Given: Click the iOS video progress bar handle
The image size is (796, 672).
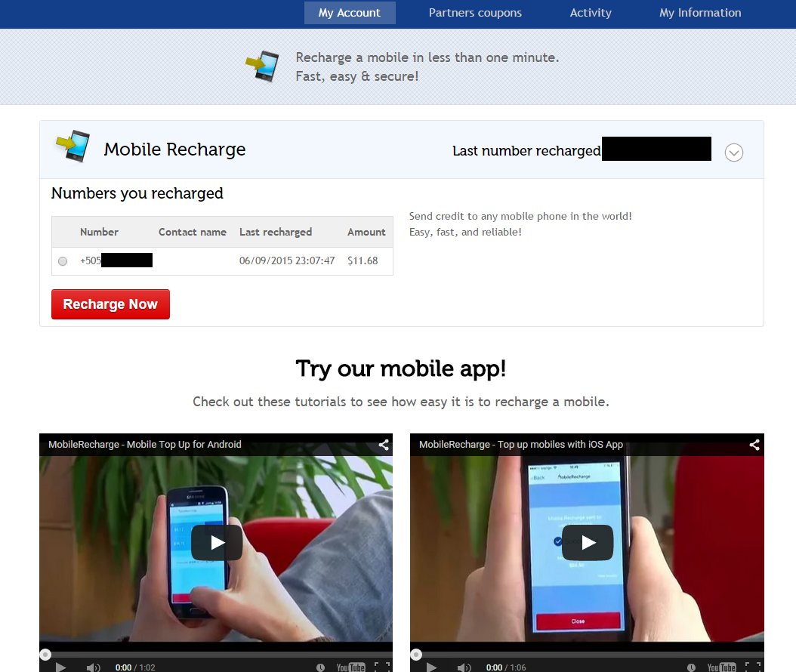Looking at the screenshot, I should pos(416,655).
